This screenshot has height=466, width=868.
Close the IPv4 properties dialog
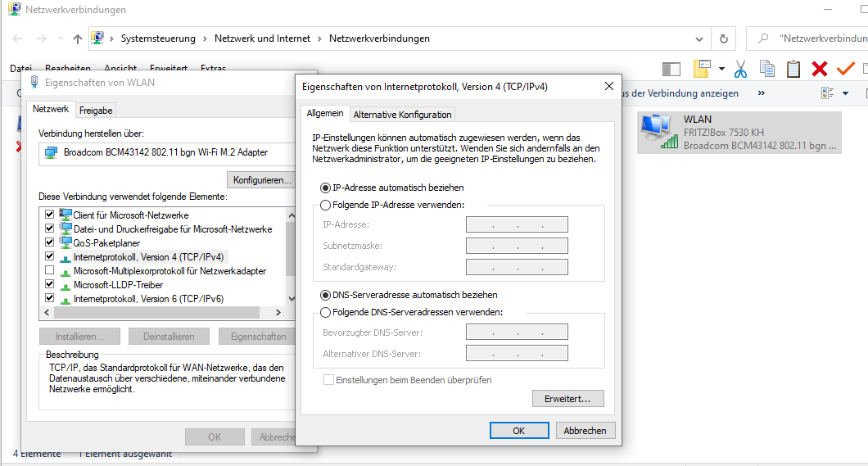click(609, 86)
